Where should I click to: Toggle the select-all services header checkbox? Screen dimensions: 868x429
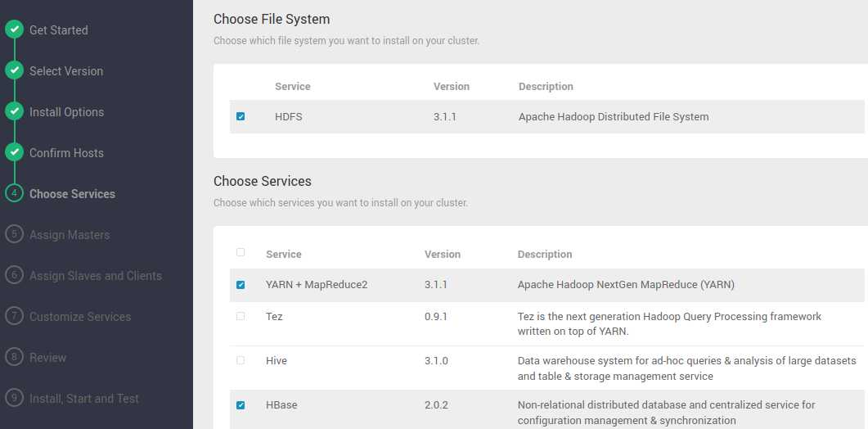coord(241,253)
